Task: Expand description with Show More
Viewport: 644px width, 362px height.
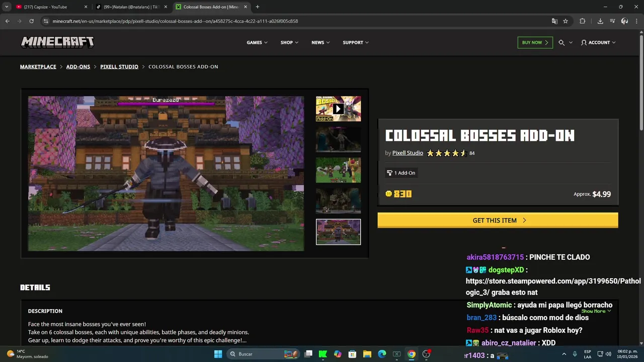Action: click(x=596, y=311)
